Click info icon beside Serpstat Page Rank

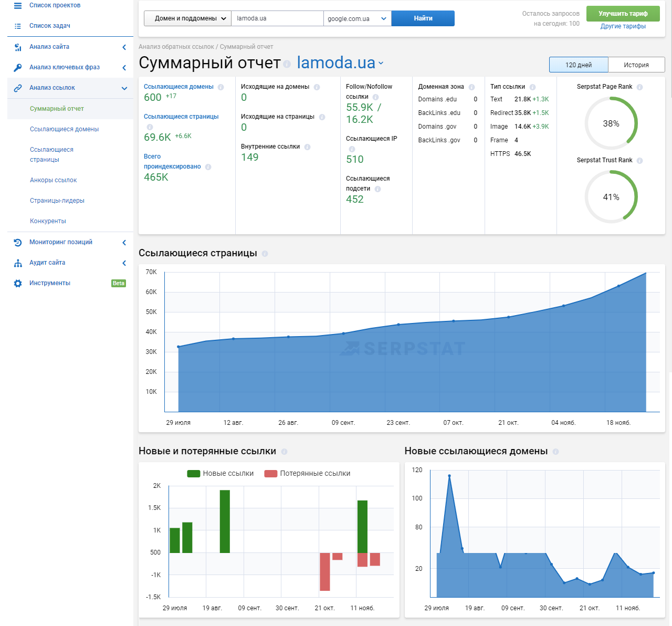pyautogui.click(x=639, y=87)
